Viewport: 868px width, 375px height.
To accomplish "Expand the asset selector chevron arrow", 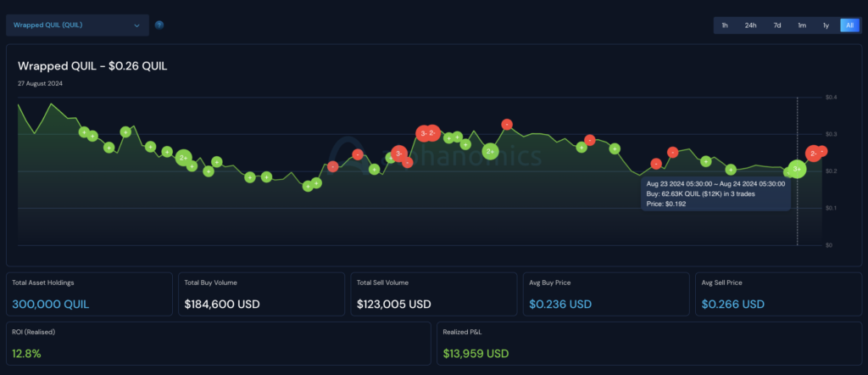I will click(x=136, y=25).
